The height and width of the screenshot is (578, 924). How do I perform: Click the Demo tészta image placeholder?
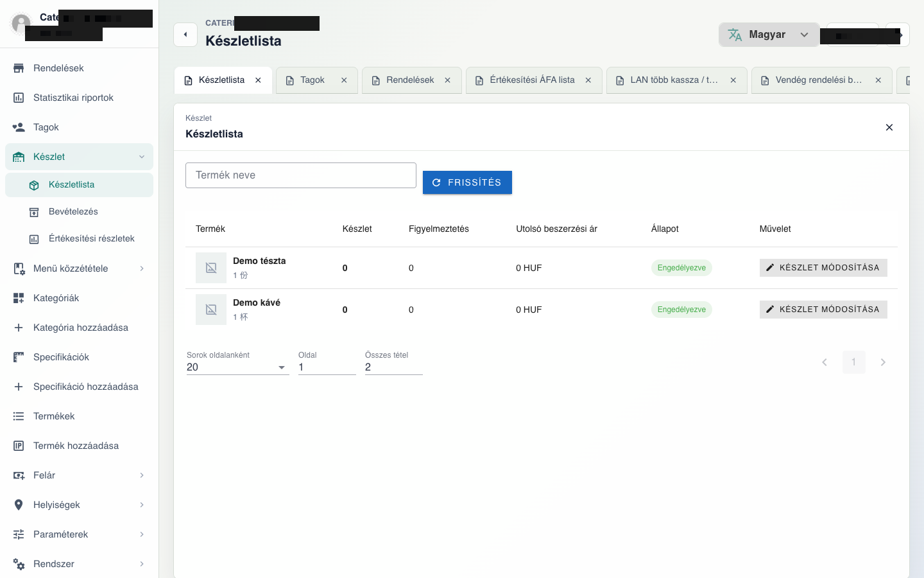click(x=211, y=268)
